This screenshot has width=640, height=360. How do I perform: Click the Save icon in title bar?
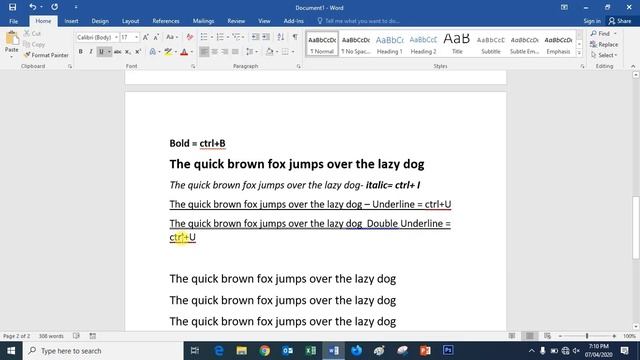pyautogui.click(x=12, y=7)
